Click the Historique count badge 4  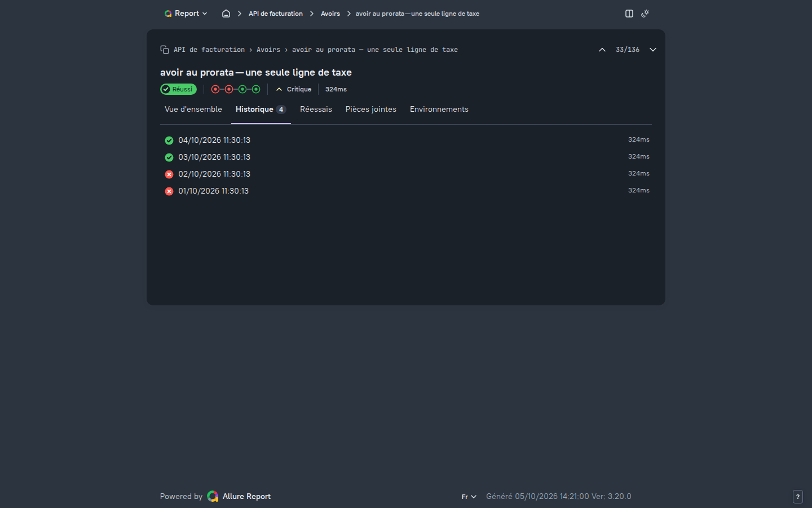coord(281,110)
